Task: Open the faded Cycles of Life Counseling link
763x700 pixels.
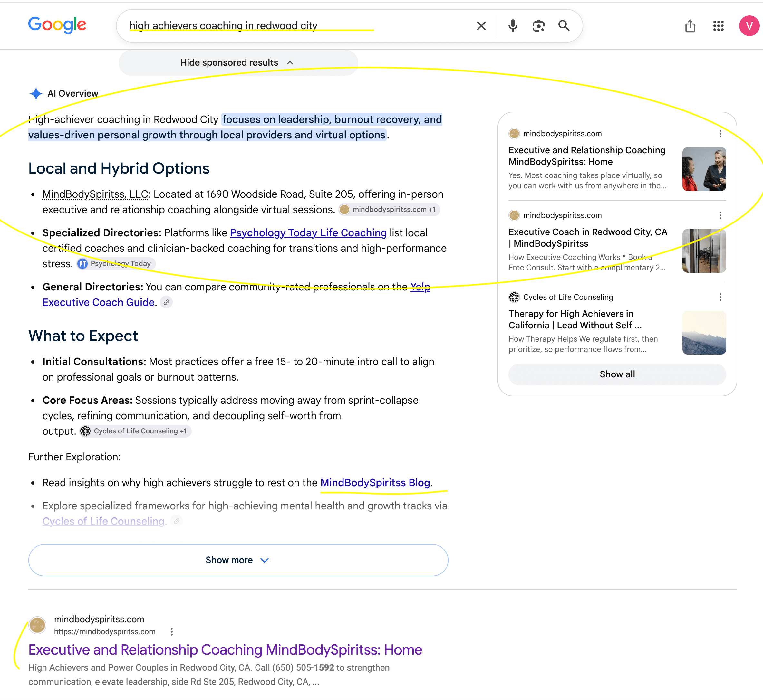Action: click(103, 521)
